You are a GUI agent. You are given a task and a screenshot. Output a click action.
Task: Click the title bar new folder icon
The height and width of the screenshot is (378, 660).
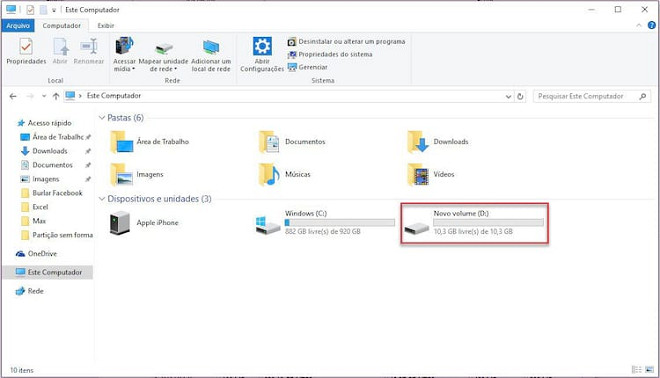click(x=43, y=10)
